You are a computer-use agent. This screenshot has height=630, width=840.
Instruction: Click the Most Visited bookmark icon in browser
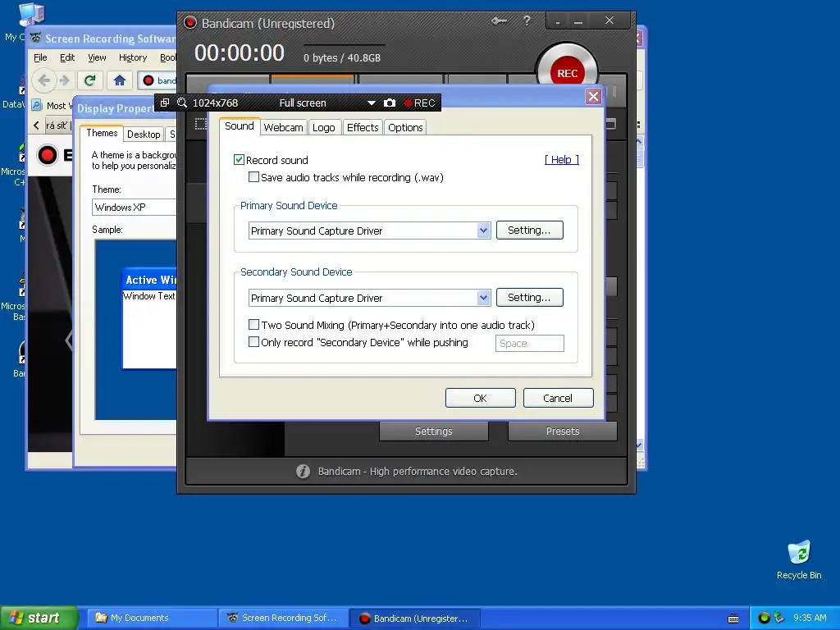point(37,106)
